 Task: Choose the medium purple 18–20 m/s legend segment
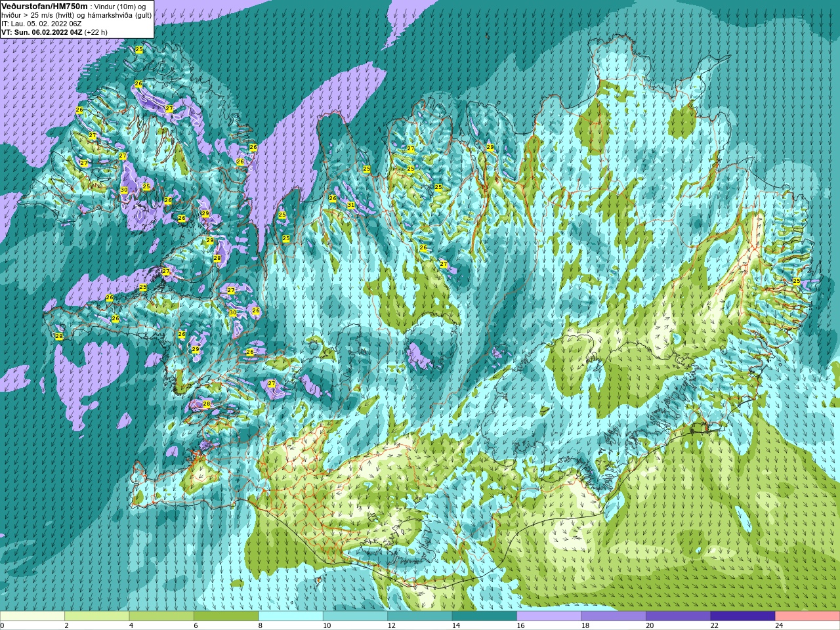614,616
